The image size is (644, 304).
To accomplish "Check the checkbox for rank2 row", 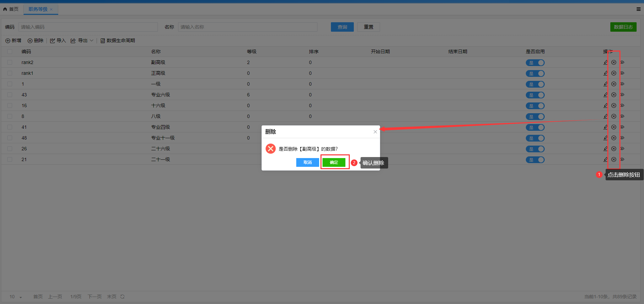I will (10, 62).
